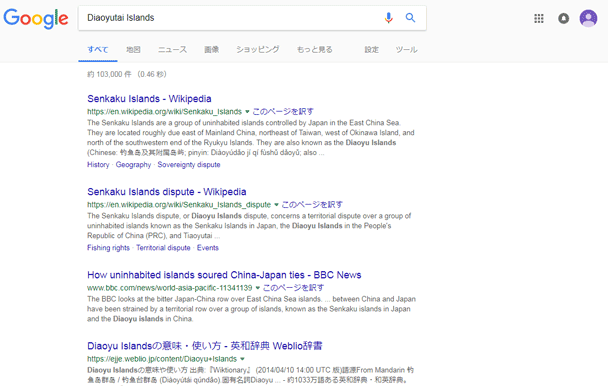The image size is (608, 386).
Task: Open the Sovereignty dispute sitelink
Action: click(x=189, y=164)
